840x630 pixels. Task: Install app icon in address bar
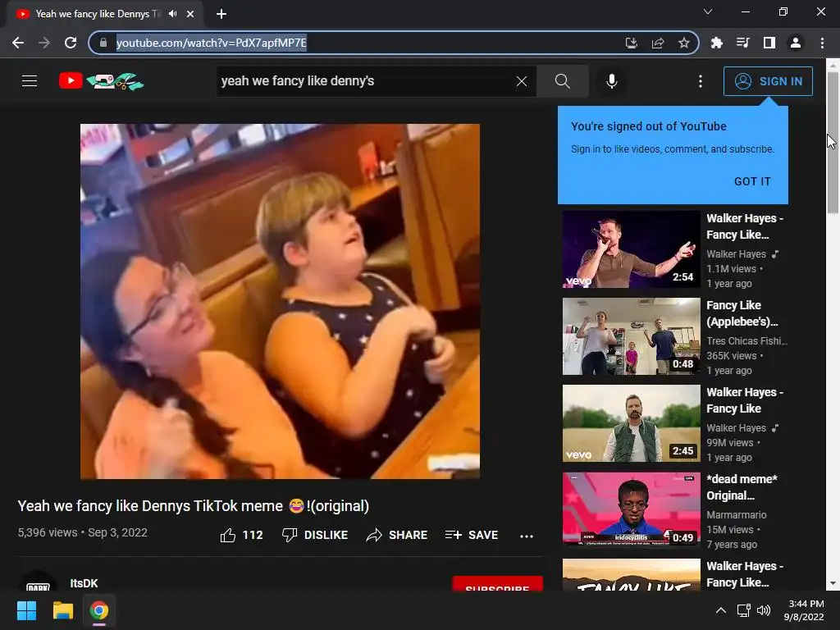[631, 43]
